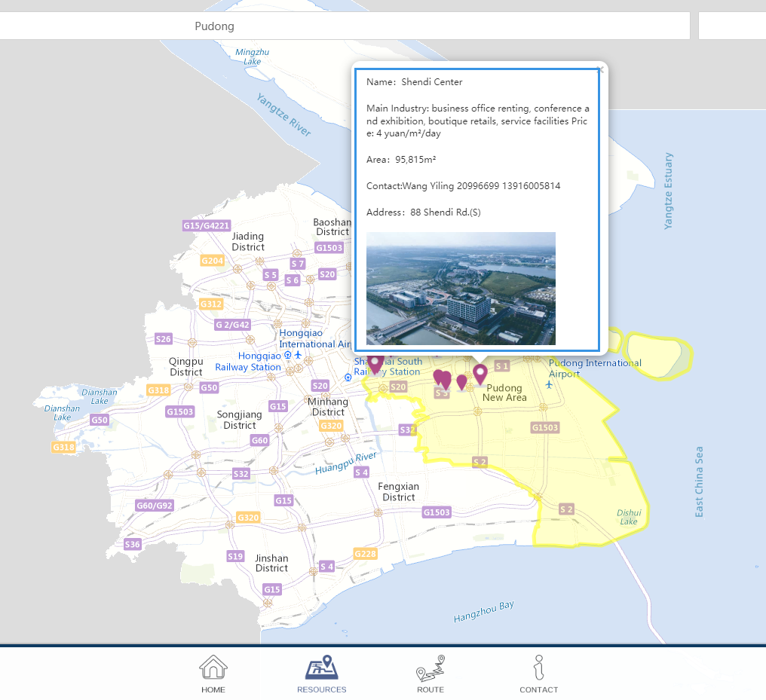Open the Shendi Center aerial photo
This screenshot has width=766, height=700.
point(461,289)
